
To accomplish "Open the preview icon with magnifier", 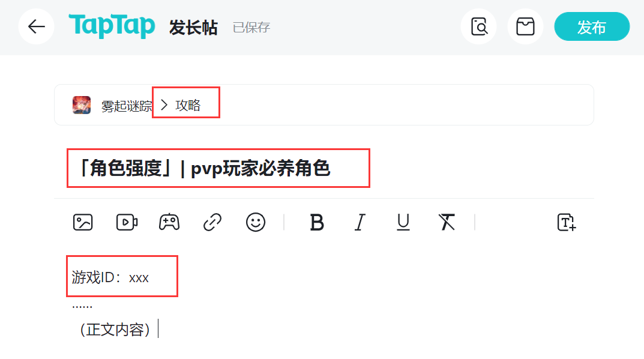I will 478,26.
